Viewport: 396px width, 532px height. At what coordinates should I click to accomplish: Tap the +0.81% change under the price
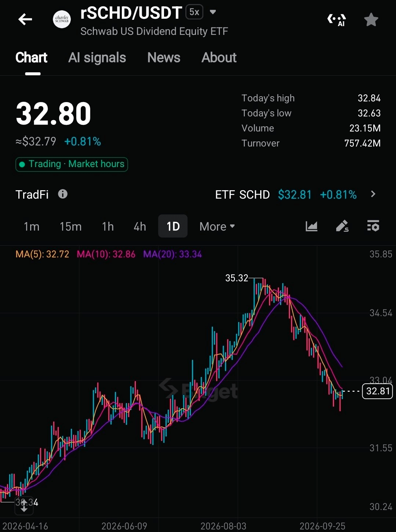83,141
